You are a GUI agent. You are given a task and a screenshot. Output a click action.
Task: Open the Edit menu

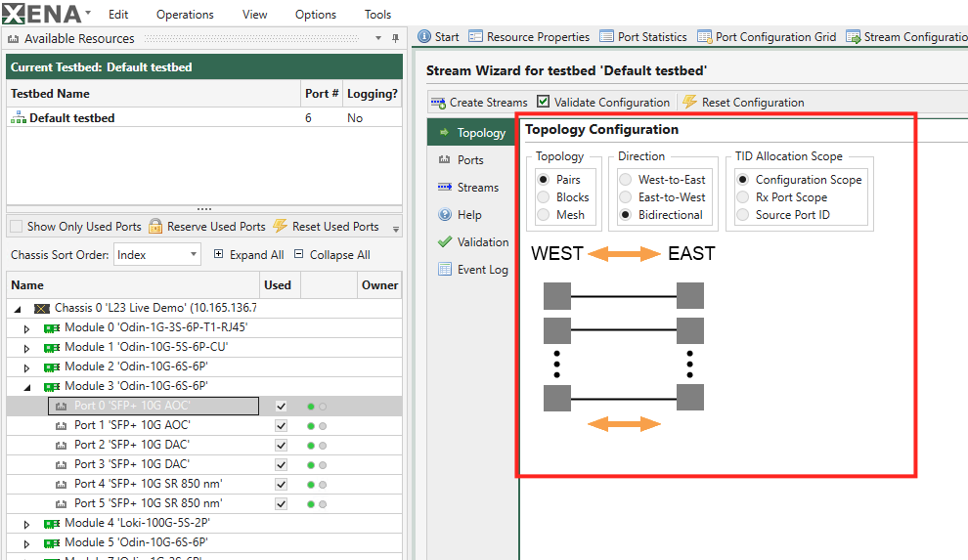(x=118, y=15)
